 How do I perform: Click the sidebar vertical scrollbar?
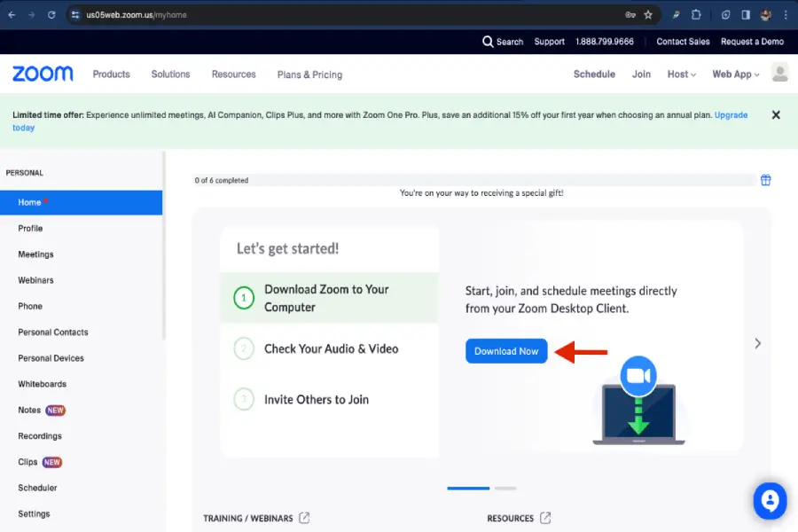164,246
